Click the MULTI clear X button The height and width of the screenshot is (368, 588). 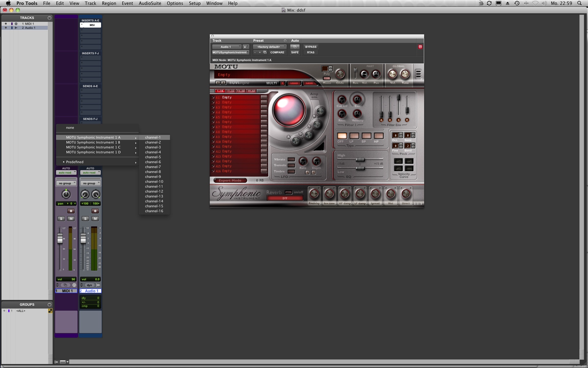click(x=282, y=83)
